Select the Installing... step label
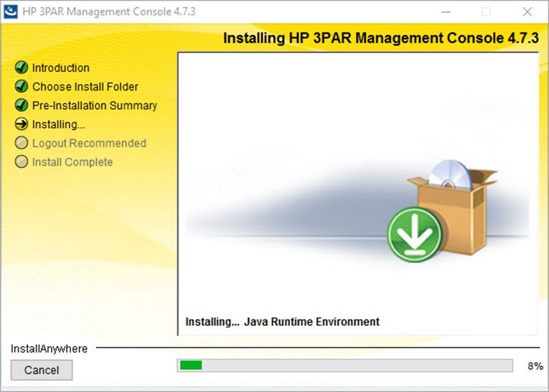 point(58,124)
